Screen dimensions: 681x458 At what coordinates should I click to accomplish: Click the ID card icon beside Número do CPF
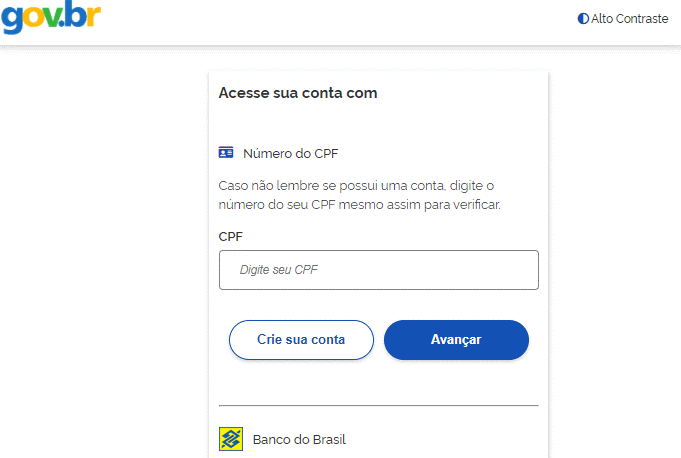click(226, 152)
